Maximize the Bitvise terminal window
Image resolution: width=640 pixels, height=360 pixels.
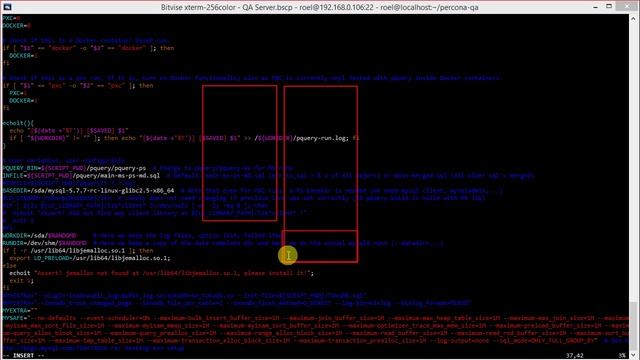[x=609, y=7]
